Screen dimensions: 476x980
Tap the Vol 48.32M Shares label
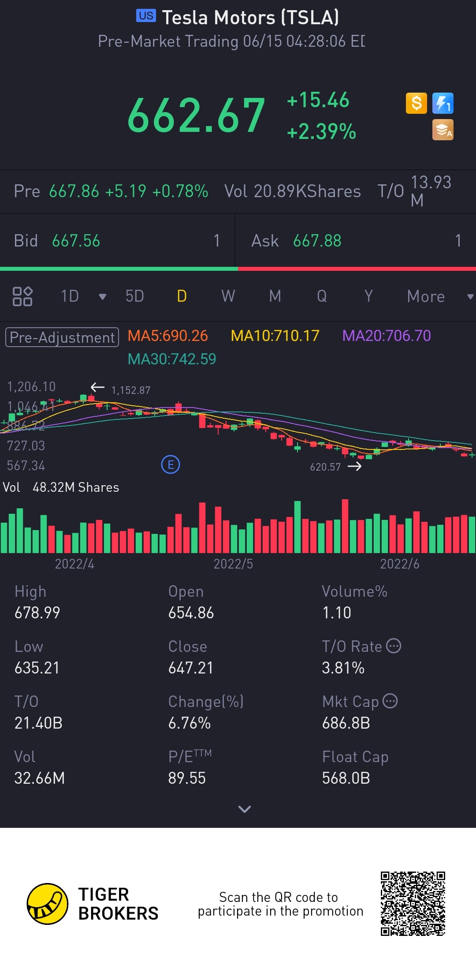click(61, 487)
